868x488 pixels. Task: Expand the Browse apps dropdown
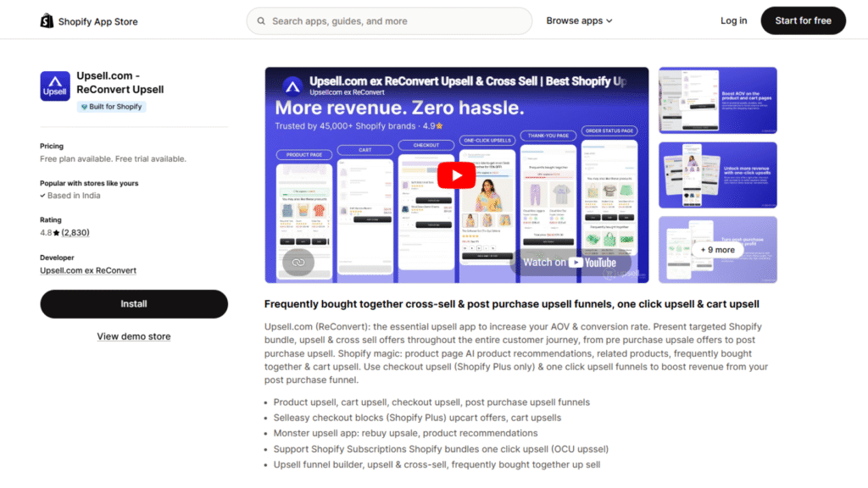click(579, 21)
